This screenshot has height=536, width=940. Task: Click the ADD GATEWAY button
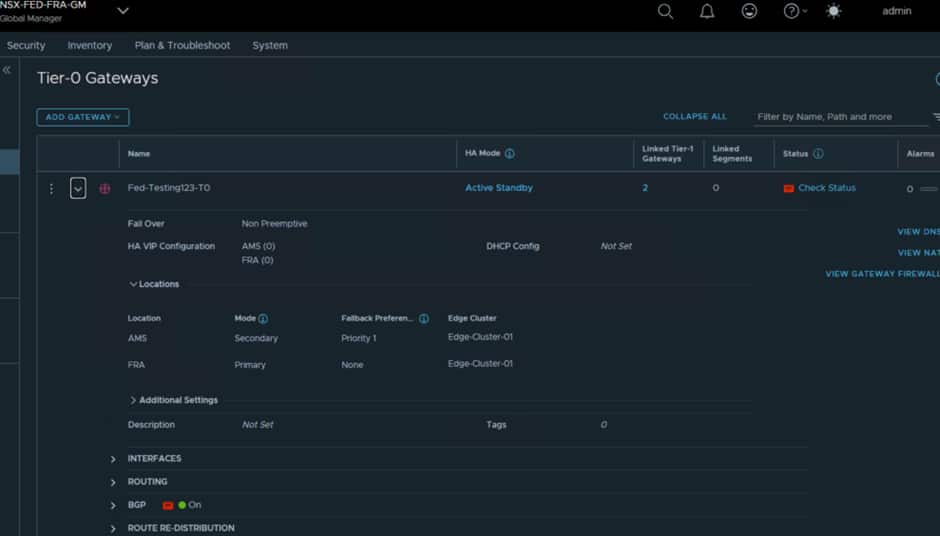pyautogui.click(x=83, y=117)
